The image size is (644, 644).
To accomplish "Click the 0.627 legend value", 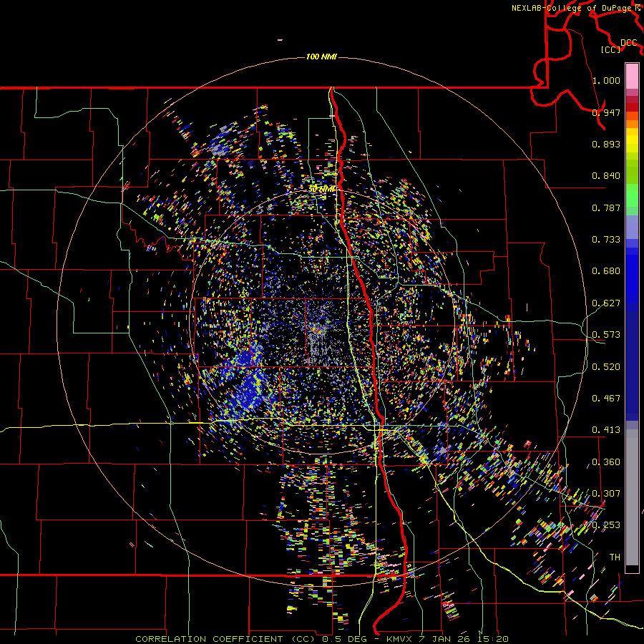I will 606,303.
